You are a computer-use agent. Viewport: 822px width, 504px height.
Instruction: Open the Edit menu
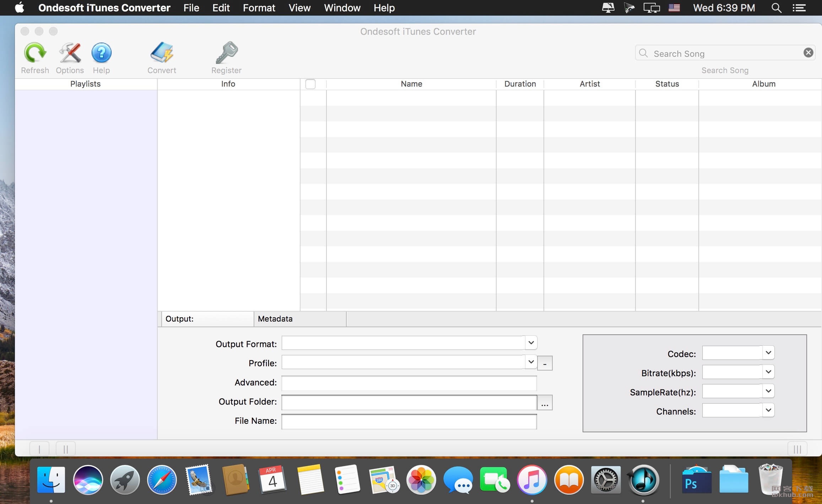pos(221,8)
